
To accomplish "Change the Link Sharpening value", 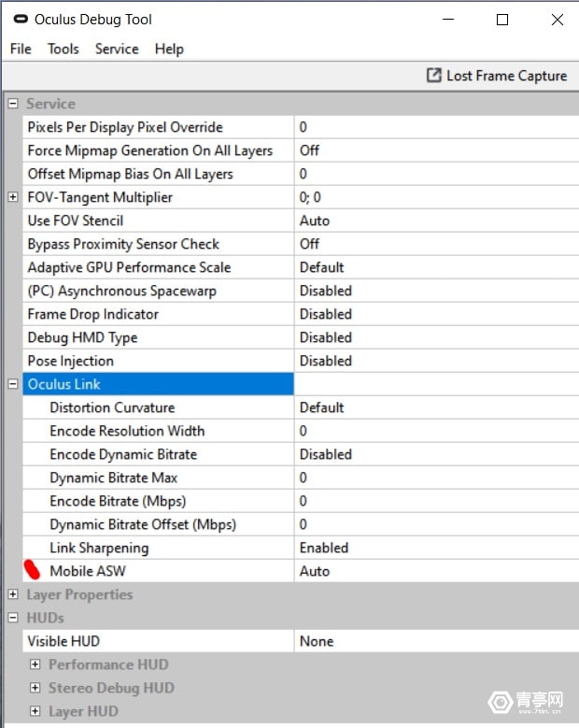I will (435, 548).
